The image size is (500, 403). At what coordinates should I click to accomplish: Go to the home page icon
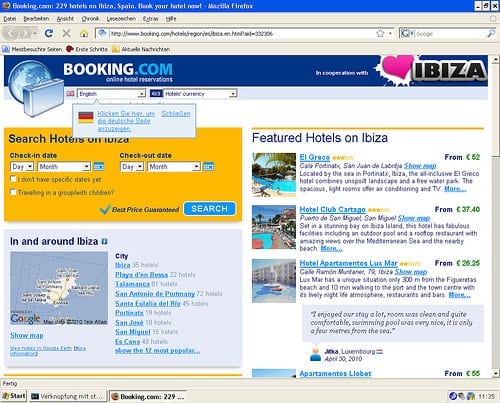(x=84, y=33)
